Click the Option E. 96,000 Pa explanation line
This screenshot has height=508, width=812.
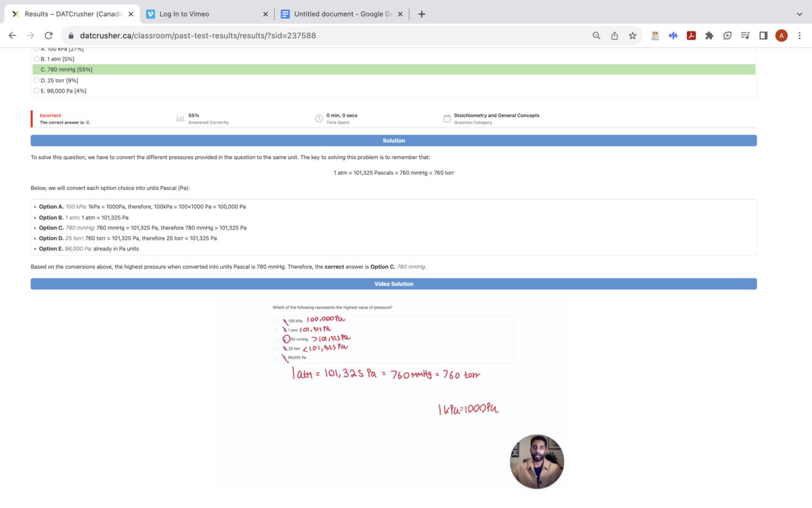(89, 249)
